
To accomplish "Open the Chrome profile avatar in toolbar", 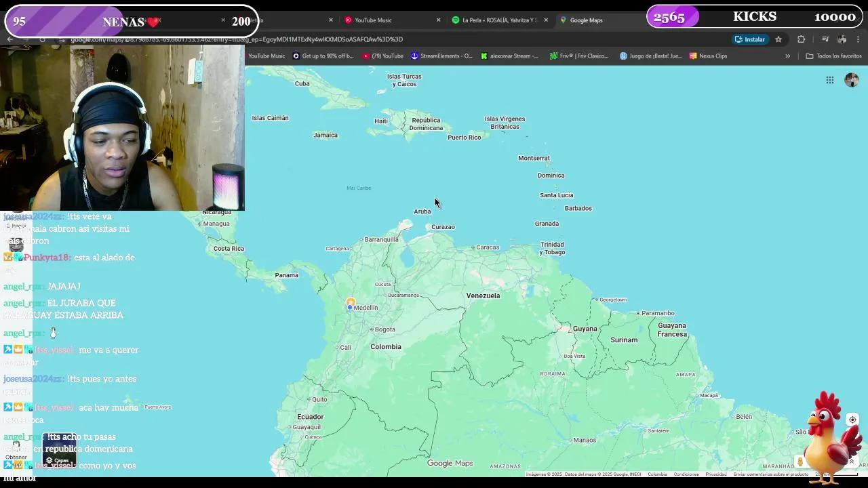I will (842, 39).
